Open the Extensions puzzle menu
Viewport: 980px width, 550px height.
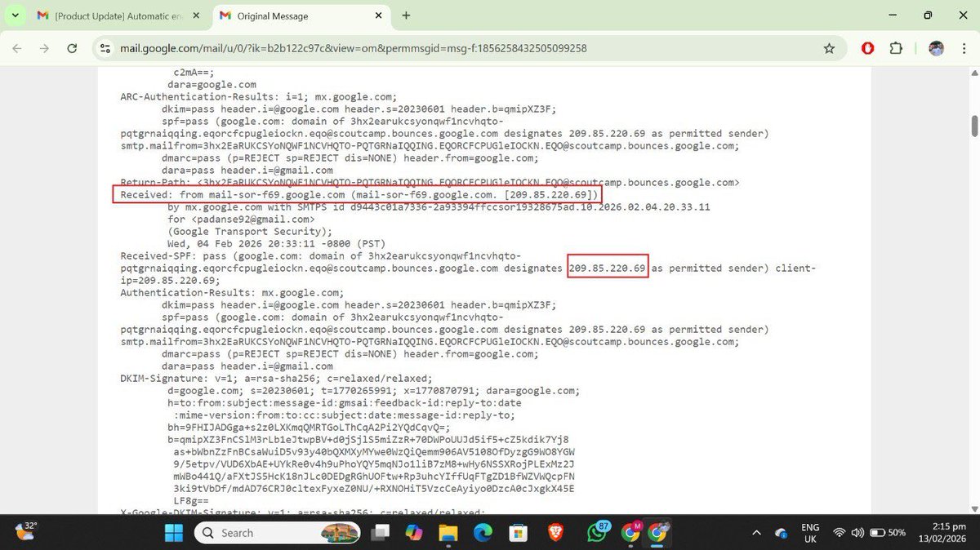point(895,49)
